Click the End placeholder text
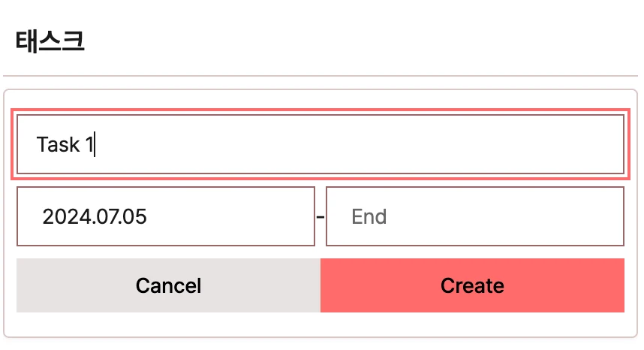 369,216
